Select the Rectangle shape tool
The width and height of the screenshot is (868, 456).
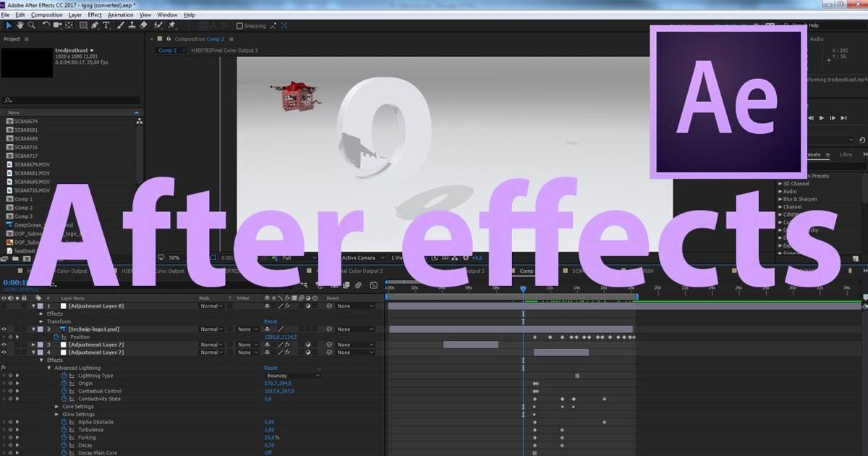coord(83,25)
